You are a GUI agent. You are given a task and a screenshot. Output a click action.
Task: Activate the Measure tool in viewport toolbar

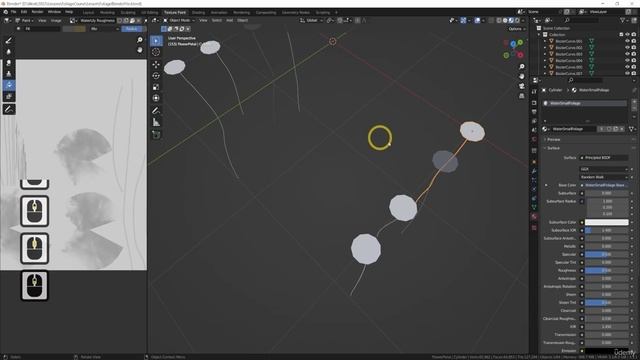pyautogui.click(x=156, y=122)
